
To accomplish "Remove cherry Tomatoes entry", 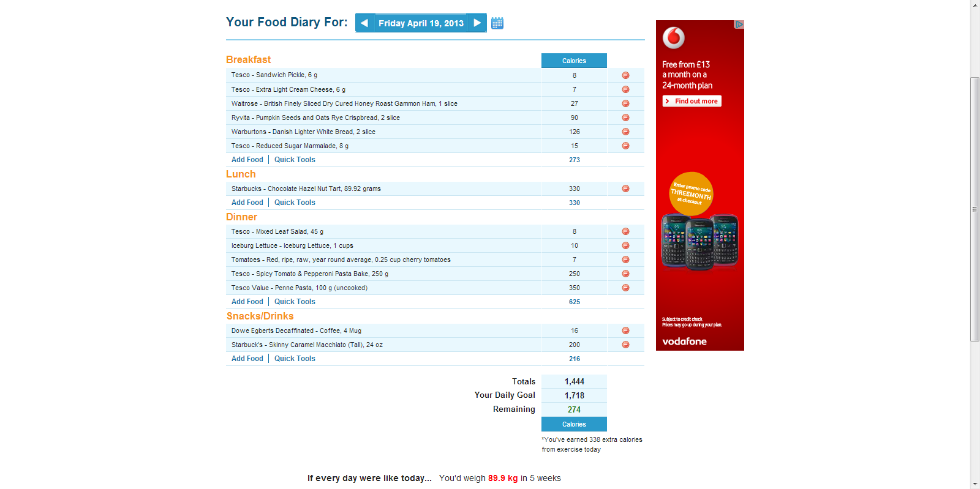I will pyautogui.click(x=625, y=259).
